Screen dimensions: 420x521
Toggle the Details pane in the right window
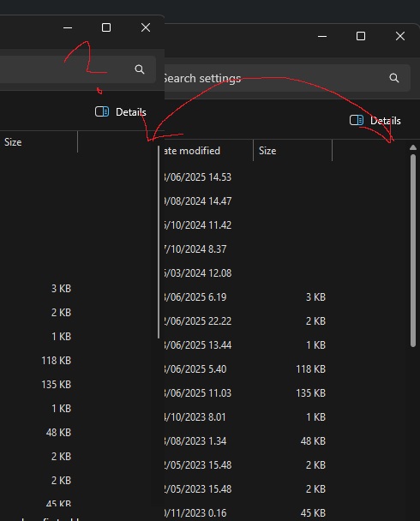[375, 121]
